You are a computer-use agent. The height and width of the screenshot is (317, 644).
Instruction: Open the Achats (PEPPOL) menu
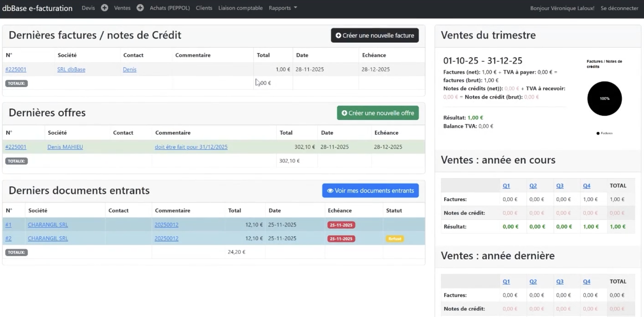coord(170,8)
